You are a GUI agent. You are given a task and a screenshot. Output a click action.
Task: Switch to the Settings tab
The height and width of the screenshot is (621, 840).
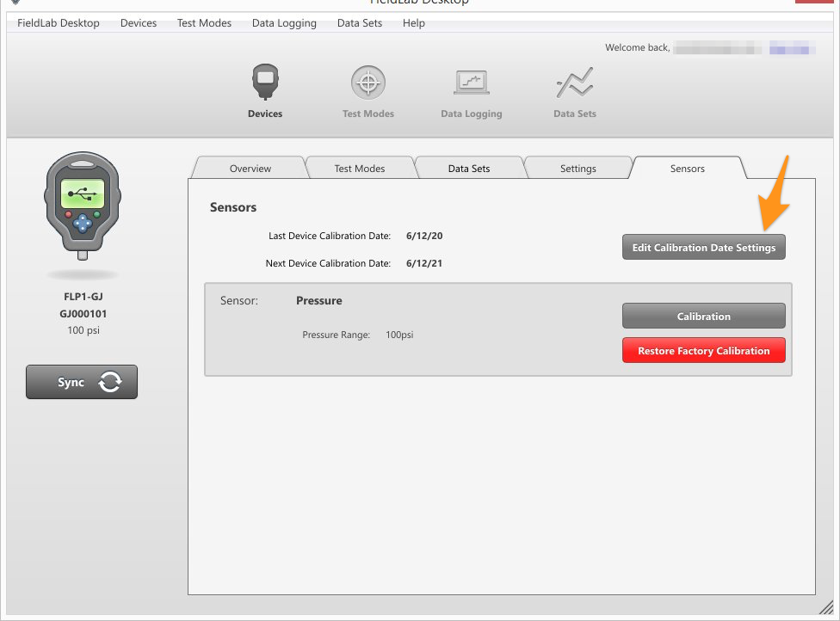tap(578, 168)
